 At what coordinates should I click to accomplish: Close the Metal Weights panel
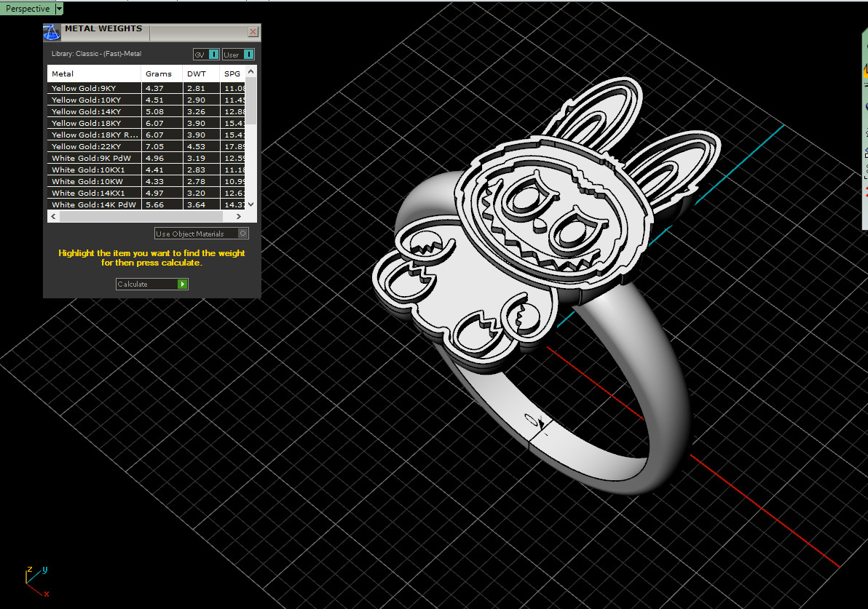(x=253, y=31)
